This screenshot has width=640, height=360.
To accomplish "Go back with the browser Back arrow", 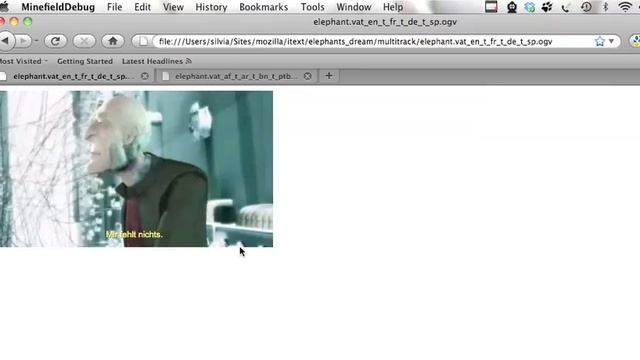I will point(6,41).
